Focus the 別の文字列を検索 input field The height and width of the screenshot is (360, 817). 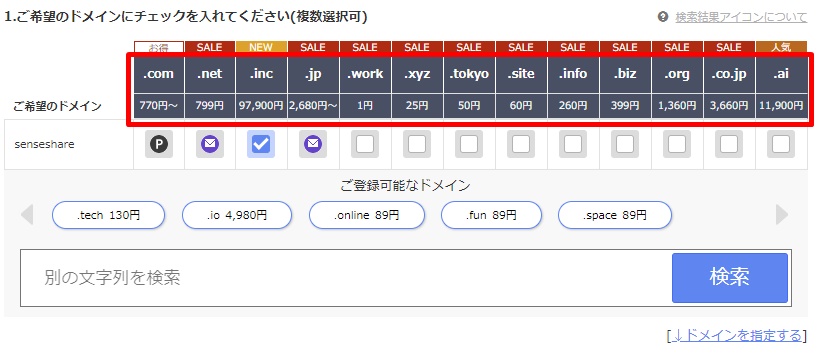click(x=346, y=278)
